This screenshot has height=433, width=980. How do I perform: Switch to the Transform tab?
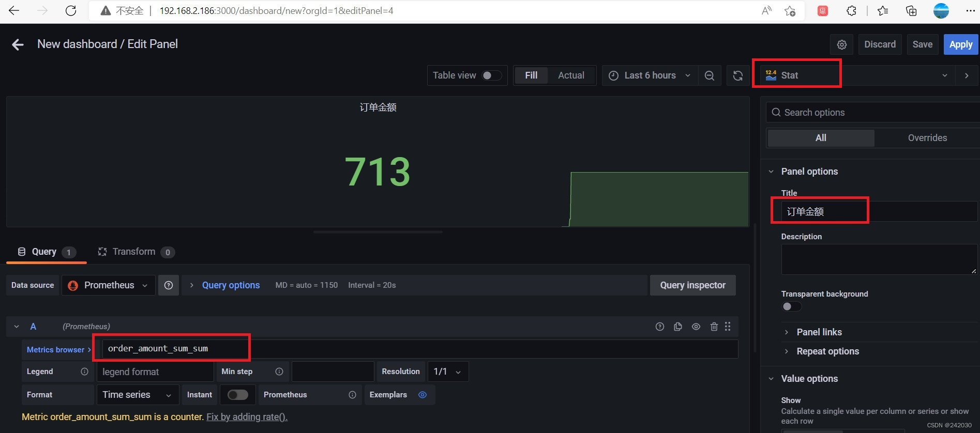click(136, 252)
